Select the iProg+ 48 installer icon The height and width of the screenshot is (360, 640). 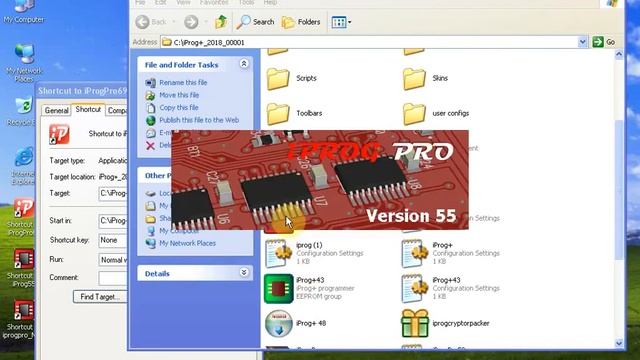click(x=279, y=323)
